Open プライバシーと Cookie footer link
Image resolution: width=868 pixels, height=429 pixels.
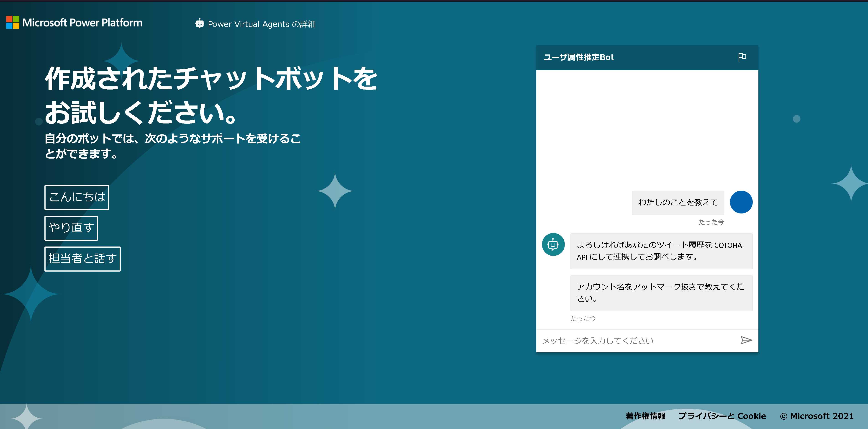pyautogui.click(x=722, y=416)
